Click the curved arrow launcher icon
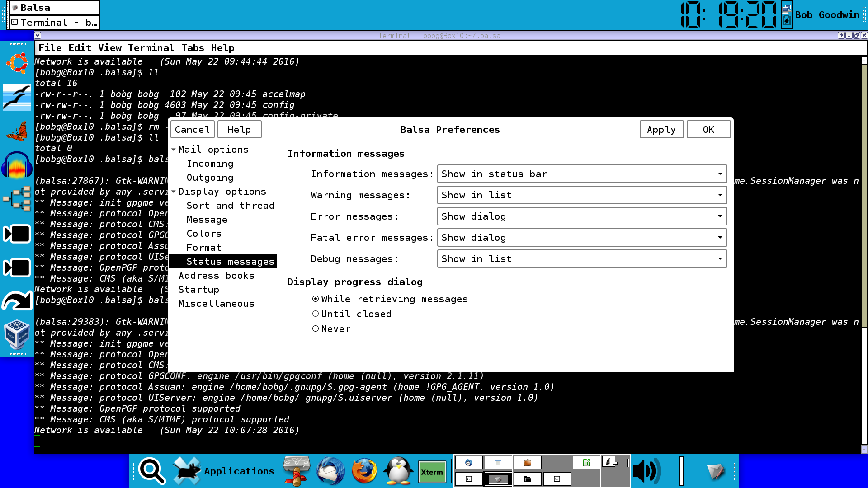868x488 pixels. [x=17, y=301]
